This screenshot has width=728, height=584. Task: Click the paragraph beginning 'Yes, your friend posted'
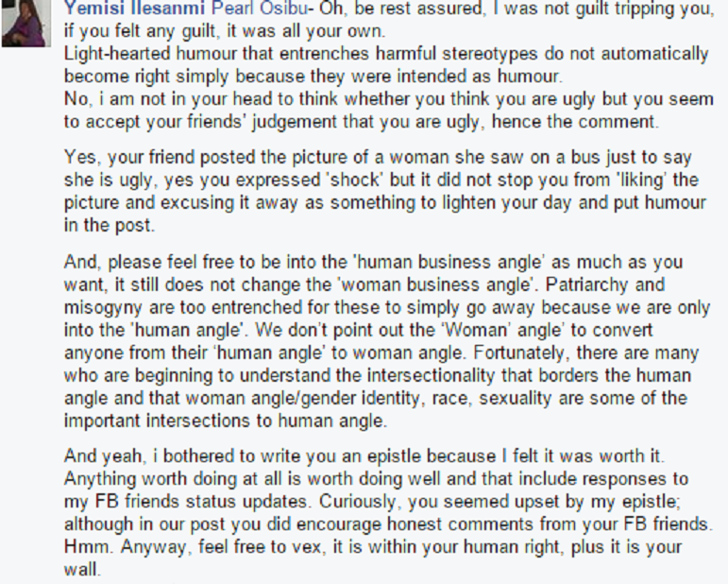pyautogui.click(x=385, y=191)
